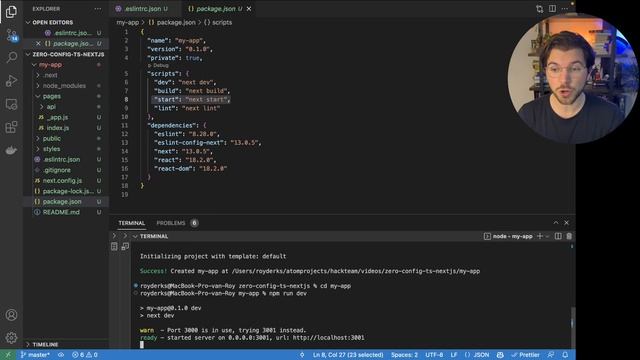Collapse the ZERO-CONFIG-TS-NEXTJS folder section

66,54
